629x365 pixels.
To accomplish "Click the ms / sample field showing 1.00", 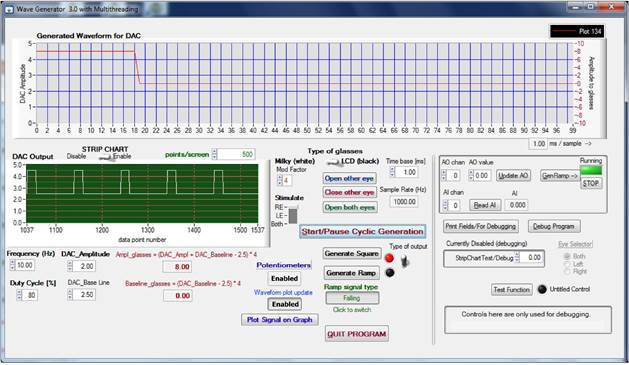I will (538, 144).
